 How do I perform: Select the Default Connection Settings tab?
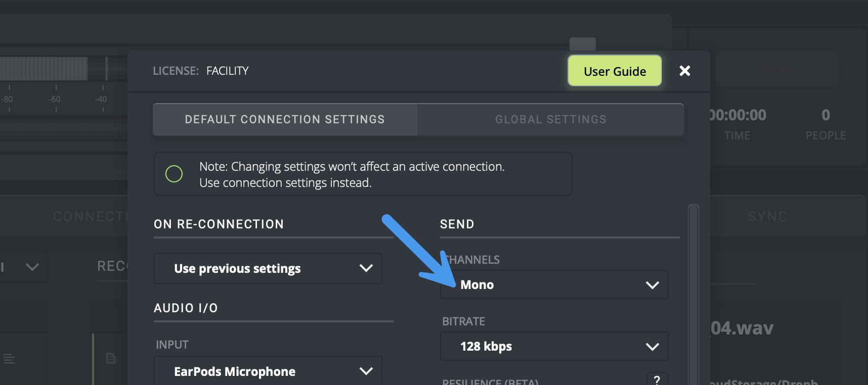[285, 120]
